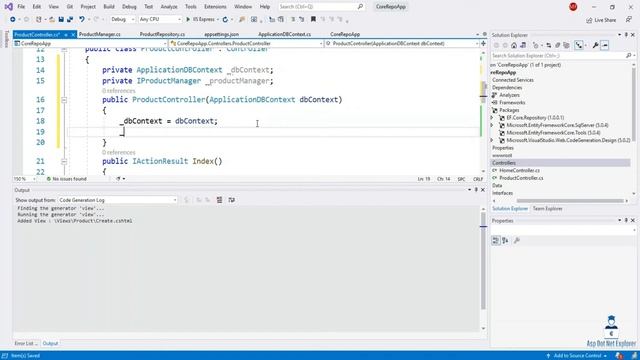Click the Solution Explorer Sync with Active Document icon
This screenshot has width=640, height=360.
click(548, 45)
